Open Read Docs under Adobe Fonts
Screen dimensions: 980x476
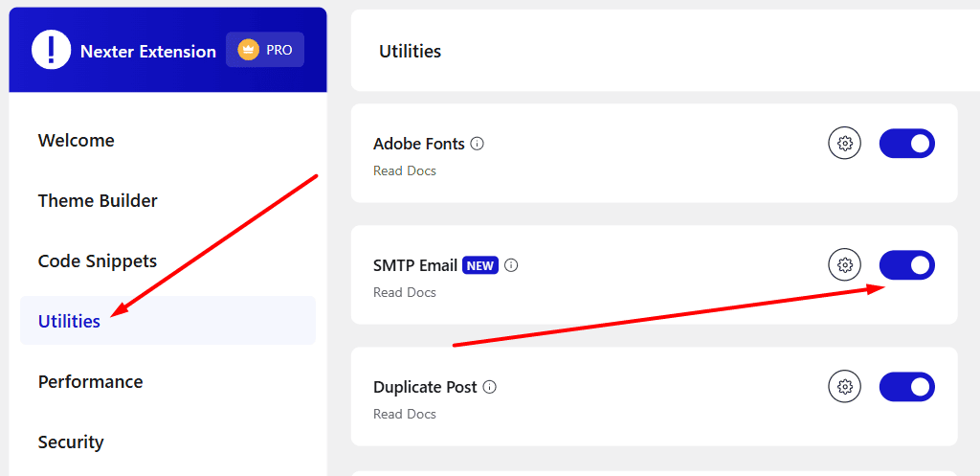(404, 170)
